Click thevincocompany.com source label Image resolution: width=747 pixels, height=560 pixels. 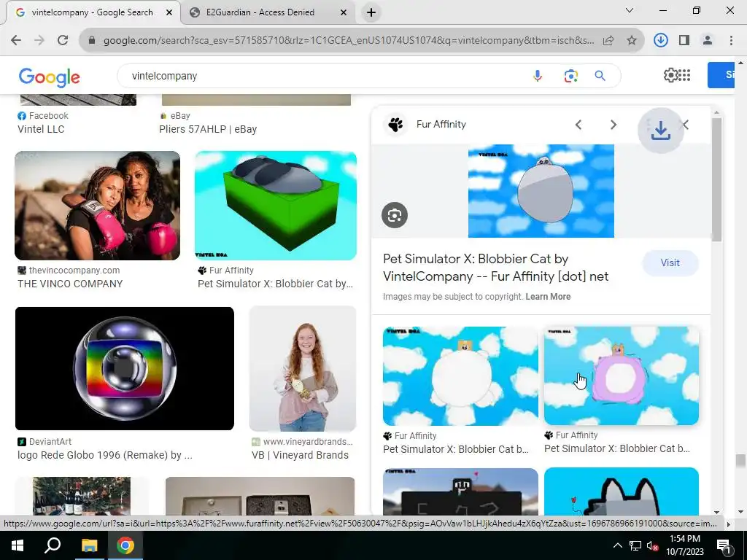74,271
